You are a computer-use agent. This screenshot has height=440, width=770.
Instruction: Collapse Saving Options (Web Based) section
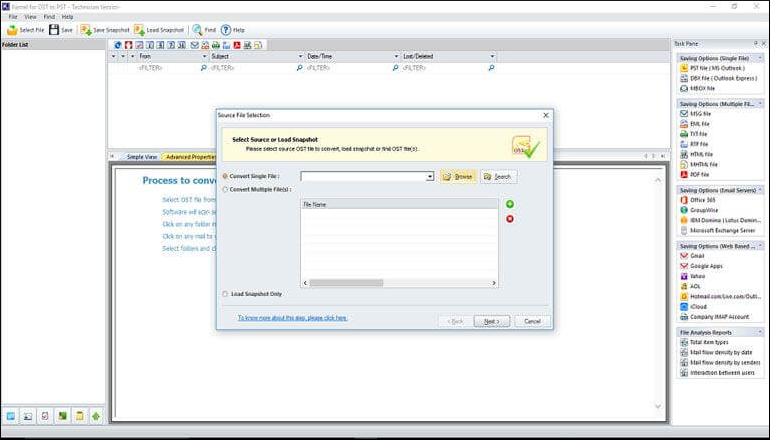pyautogui.click(x=760, y=246)
